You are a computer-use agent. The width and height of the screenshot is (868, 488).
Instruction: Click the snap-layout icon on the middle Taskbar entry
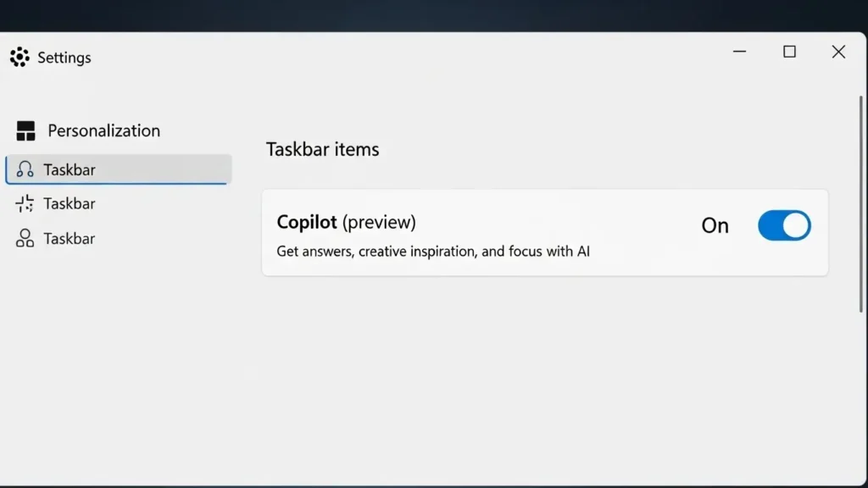click(26, 203)
